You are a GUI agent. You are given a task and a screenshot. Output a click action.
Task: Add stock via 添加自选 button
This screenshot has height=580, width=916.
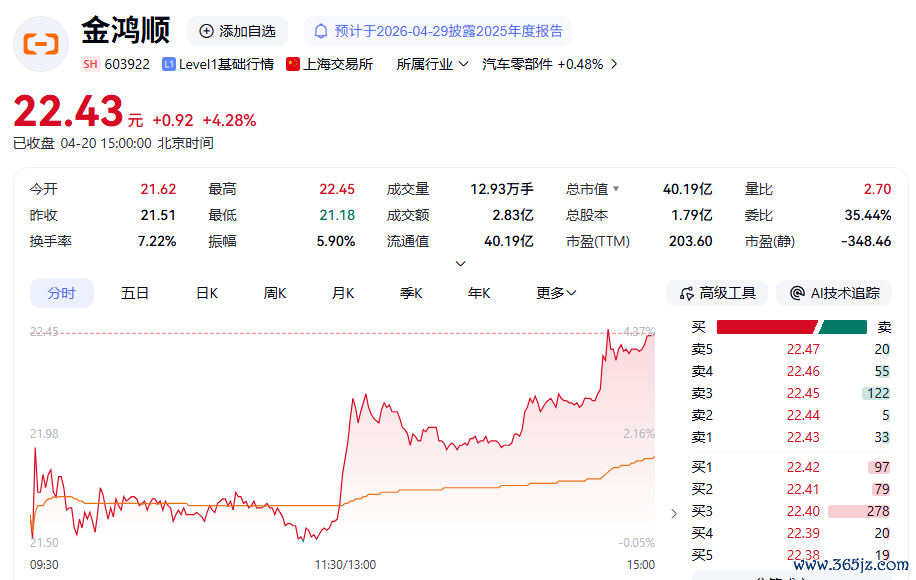tap(237, 31)
